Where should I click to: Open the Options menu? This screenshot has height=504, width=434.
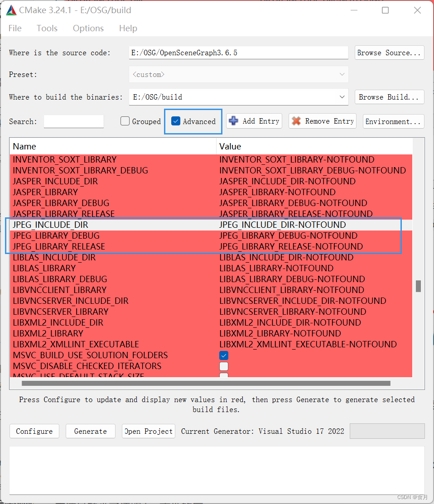(88, 28)
